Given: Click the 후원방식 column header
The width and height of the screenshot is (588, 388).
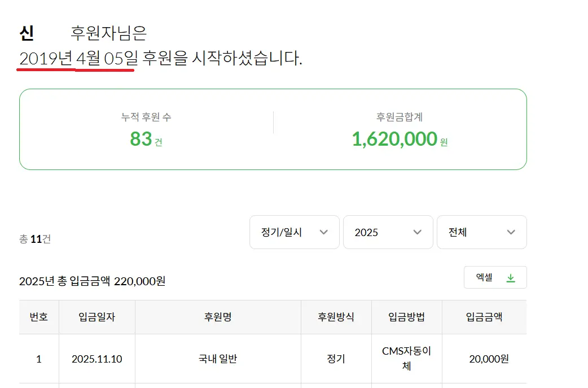Looking at the screenshot, I should point(336,317).
